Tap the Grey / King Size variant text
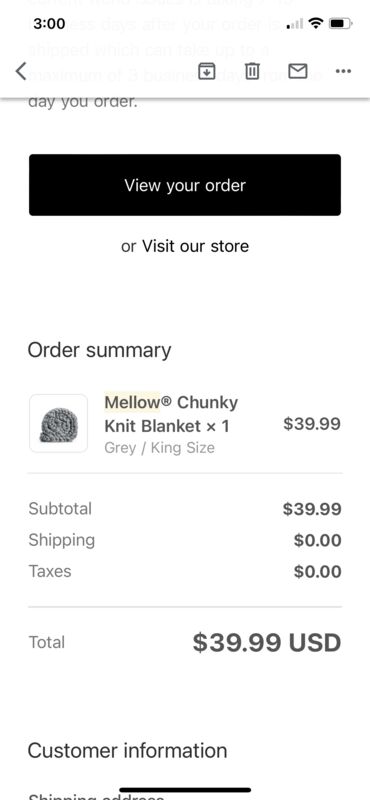Screen dimensions: 370x800 pyautogui.click(x=159, y=448)
